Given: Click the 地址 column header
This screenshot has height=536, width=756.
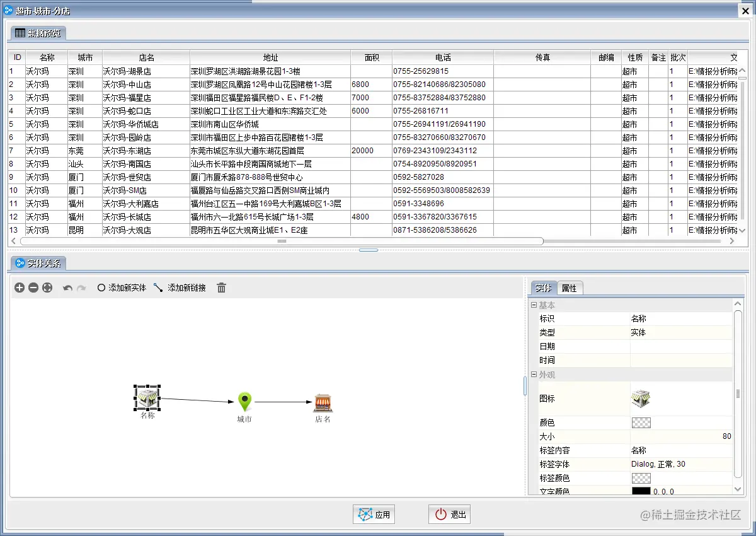Looking at the screenshot, I should [x=270, y=57].
